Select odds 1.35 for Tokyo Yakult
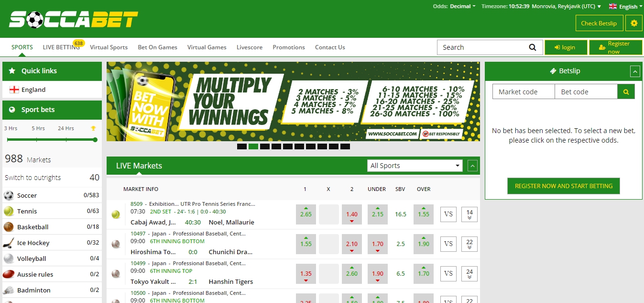 click(306, 274)
